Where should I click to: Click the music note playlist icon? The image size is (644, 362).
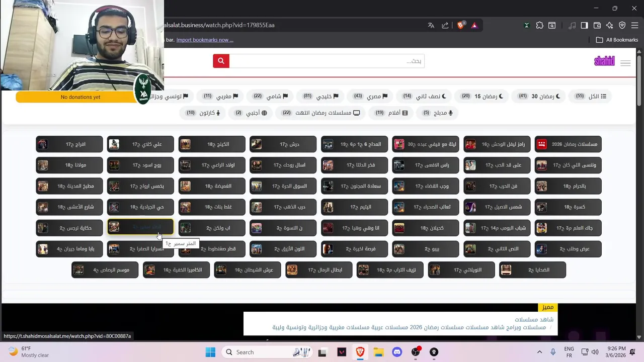click(x=572, y=25)
